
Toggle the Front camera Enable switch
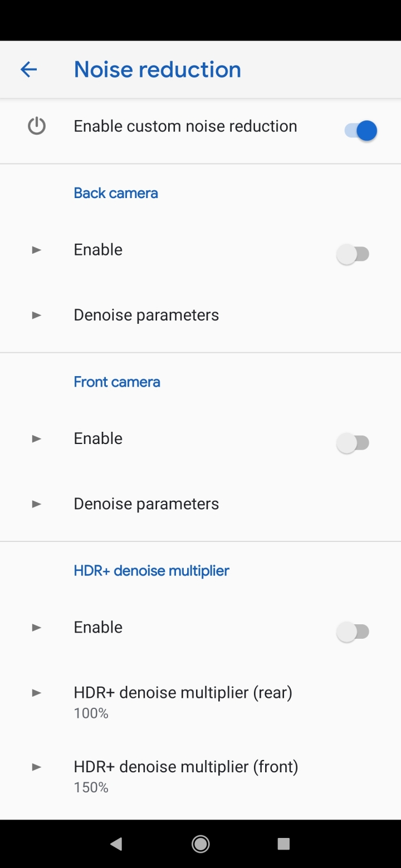click(353, 443)
